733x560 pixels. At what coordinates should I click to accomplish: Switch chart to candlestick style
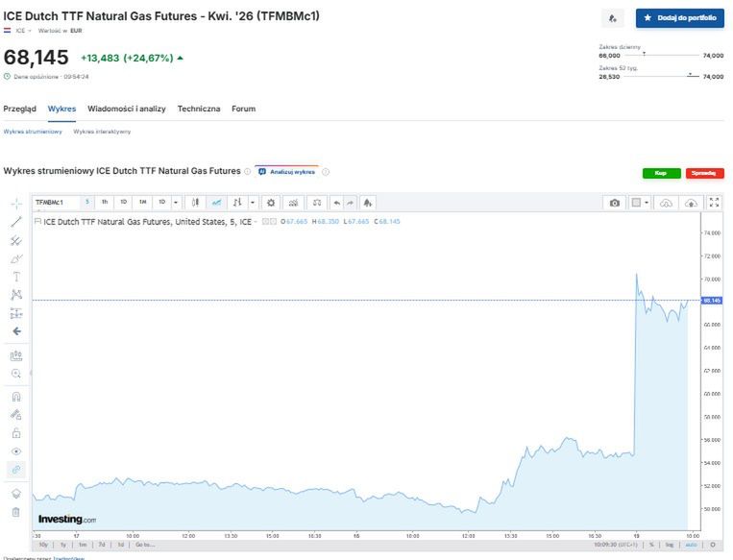195,203
